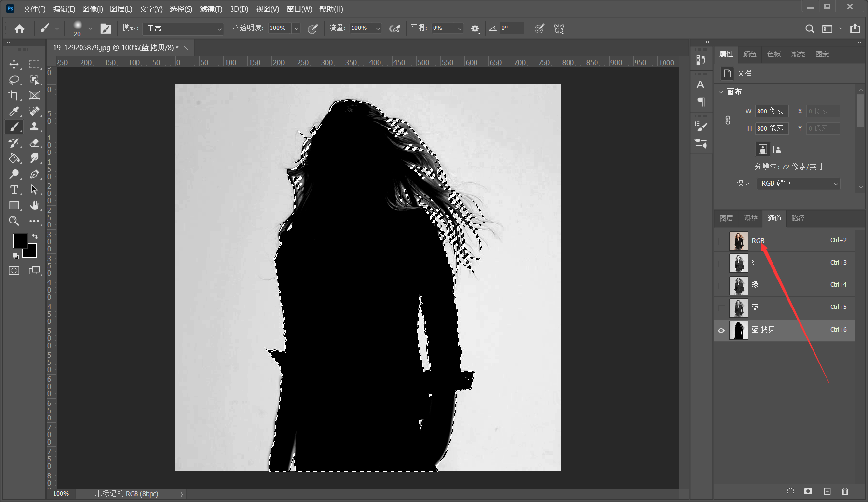This screenshot has height=502, width=868.
Task: Click the background color swatch
Action: point(32,252)
